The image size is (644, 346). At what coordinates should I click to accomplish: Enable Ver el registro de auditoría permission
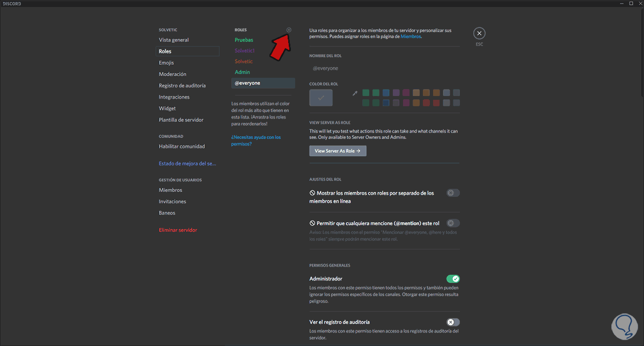pos(453,322)
